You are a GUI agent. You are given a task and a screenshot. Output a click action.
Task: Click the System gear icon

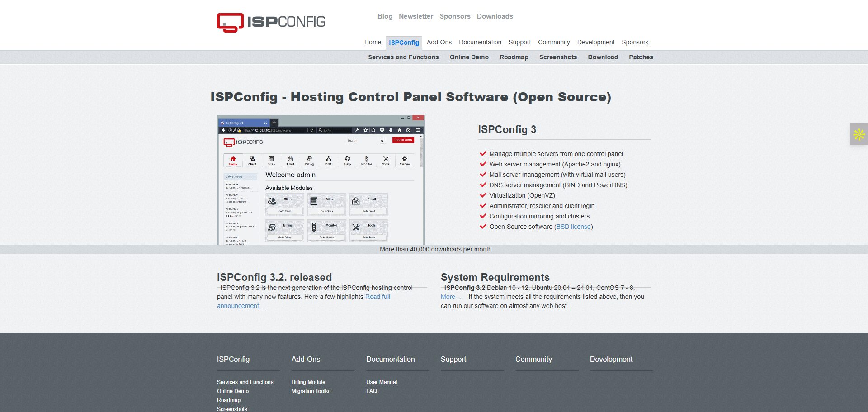pos(405,158)
